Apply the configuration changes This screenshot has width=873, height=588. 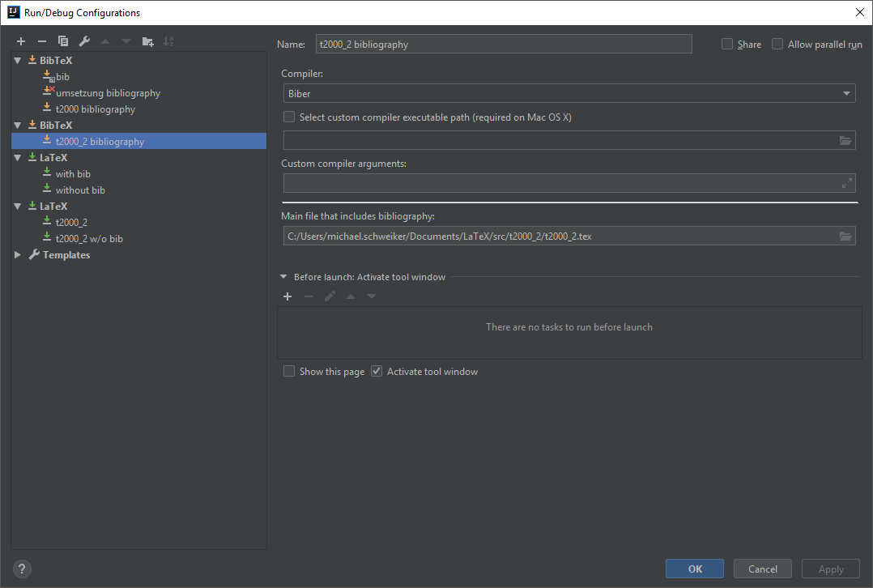(x=830, y=569)
